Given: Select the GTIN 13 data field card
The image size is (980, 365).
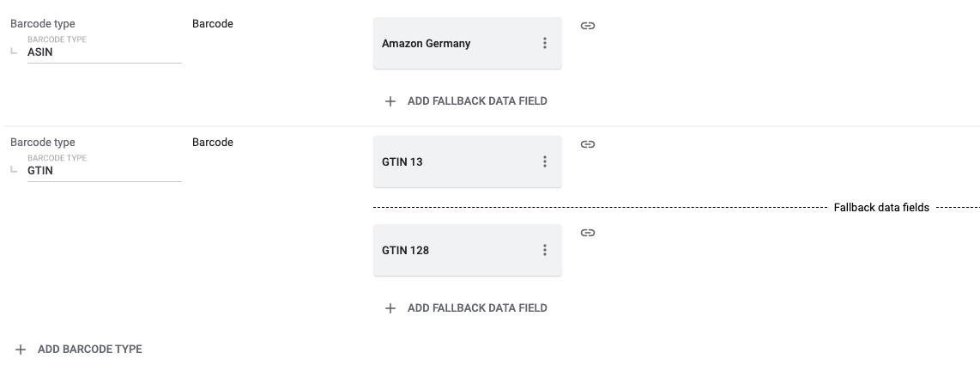Looking at the screenshot, I should pyautogui.click(x=468, y=161).
